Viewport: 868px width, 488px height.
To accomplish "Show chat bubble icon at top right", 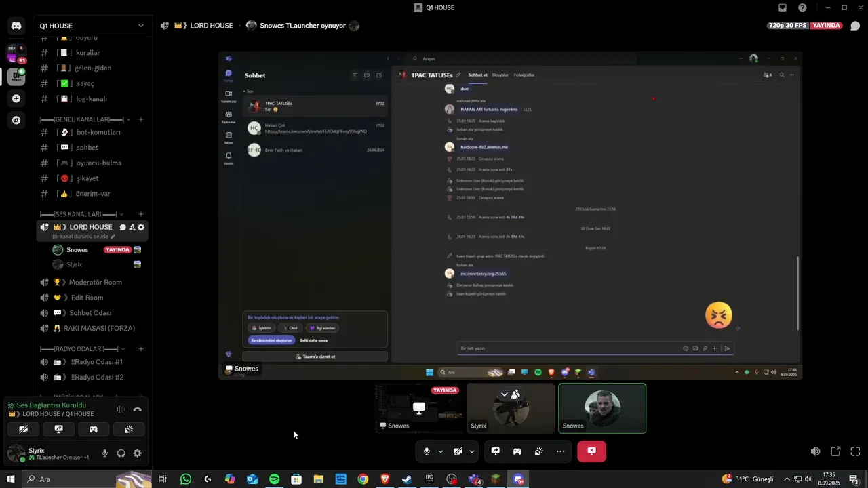I will click(x=855, y=26).
